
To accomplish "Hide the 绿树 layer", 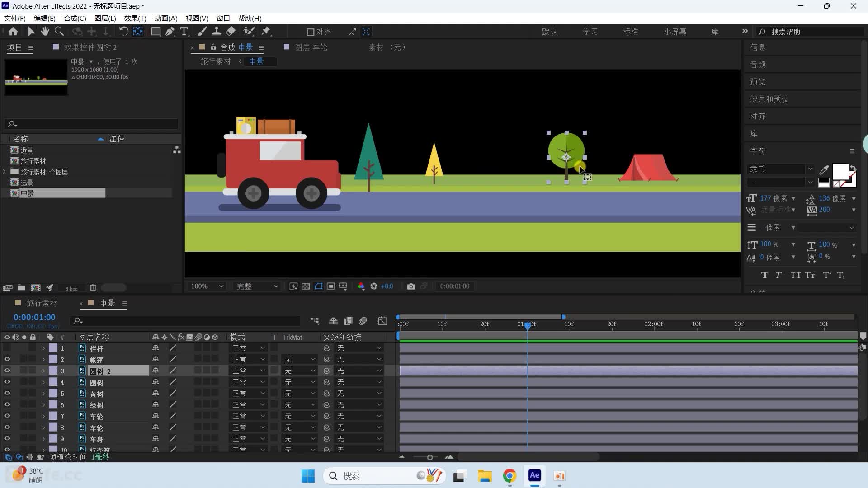I will (7, 405).
